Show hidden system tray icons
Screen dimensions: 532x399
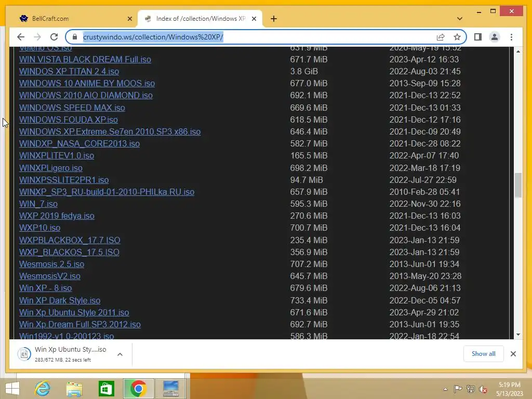coord(445,389)
